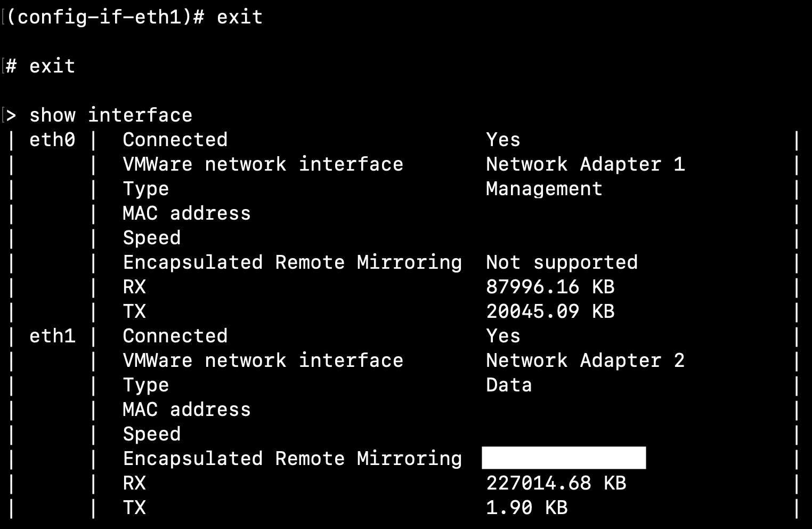Click eth0 'Encapsulated Remote Mirroring' label
812x529 pixels.
(x=292, y=262)
